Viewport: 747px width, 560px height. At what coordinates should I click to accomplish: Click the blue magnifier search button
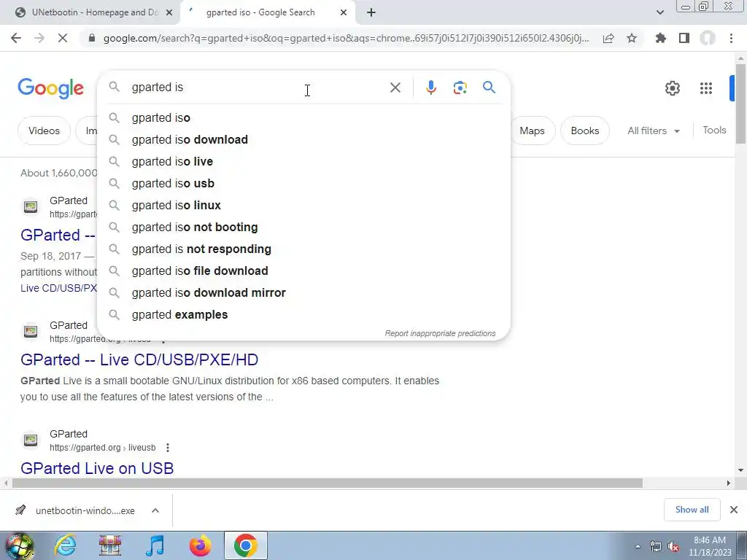489,87
